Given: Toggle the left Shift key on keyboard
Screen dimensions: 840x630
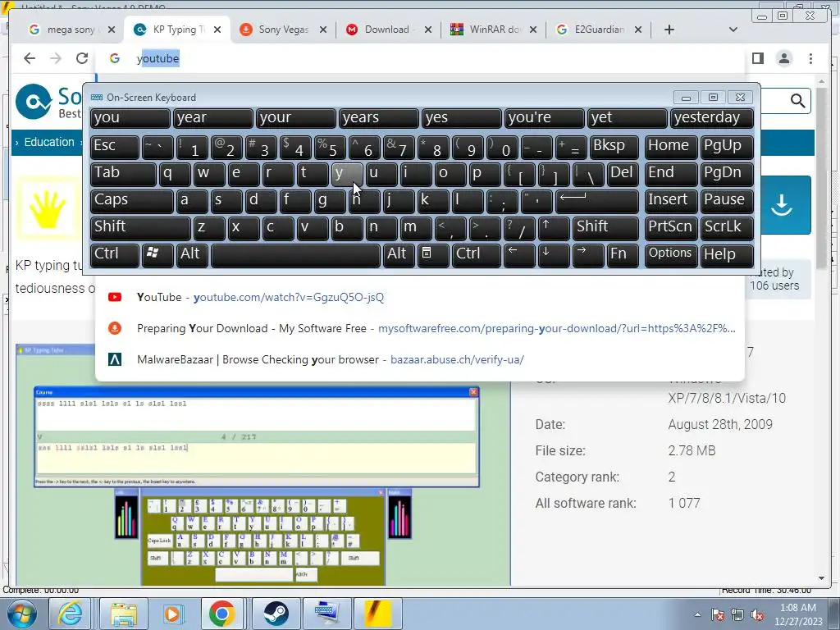Looking at the screenshot, I should (x=140, y=228).
